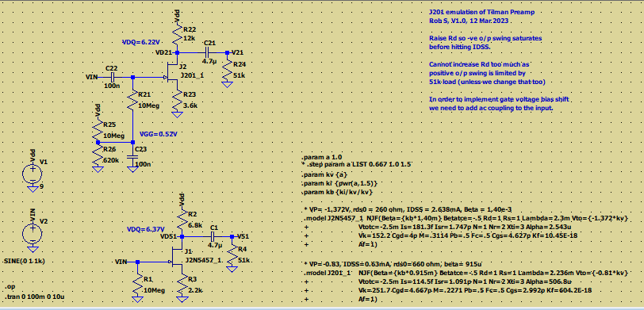This screenshot has height=310, width=644.
Task: Click the 'SINE(0 1 1k)' source value
Action: click(25, 261)
